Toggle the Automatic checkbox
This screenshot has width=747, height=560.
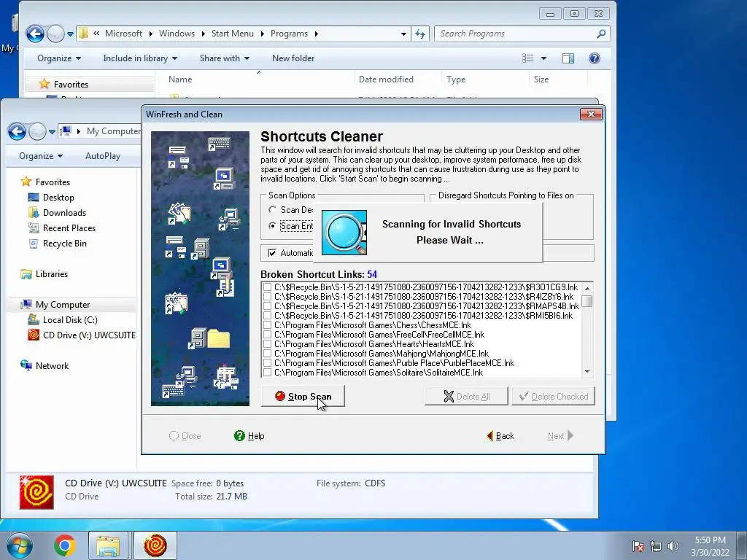pos(272,253)
